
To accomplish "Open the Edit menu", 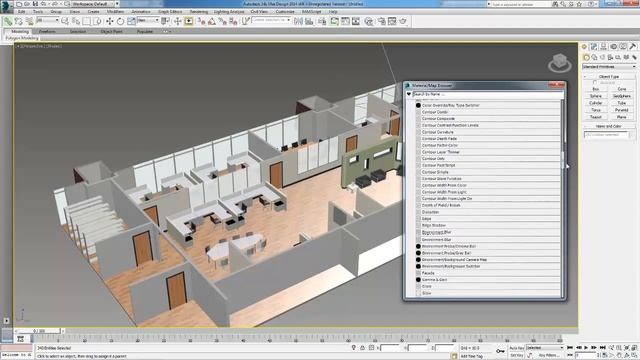I will (22, 12).
